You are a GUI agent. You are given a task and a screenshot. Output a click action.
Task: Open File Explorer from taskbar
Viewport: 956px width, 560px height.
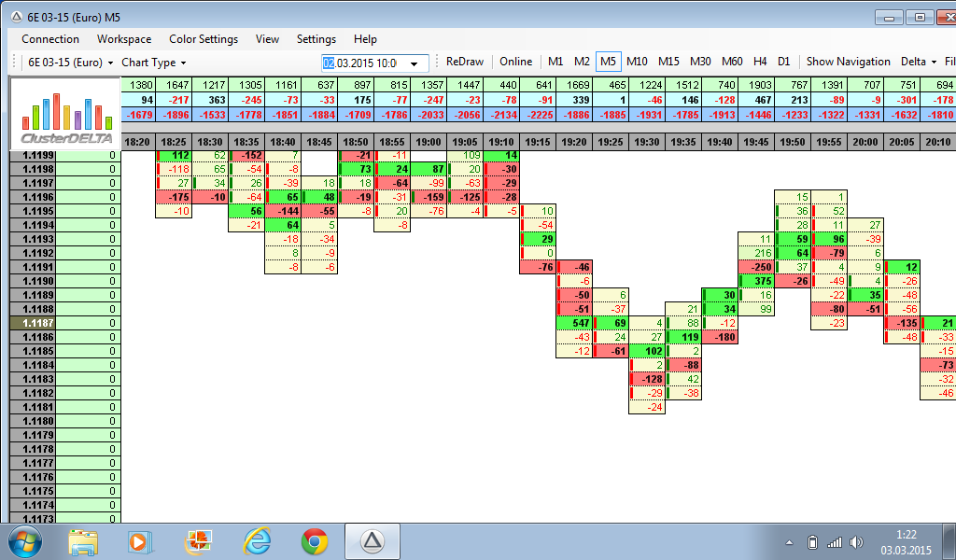coord(83,541)
